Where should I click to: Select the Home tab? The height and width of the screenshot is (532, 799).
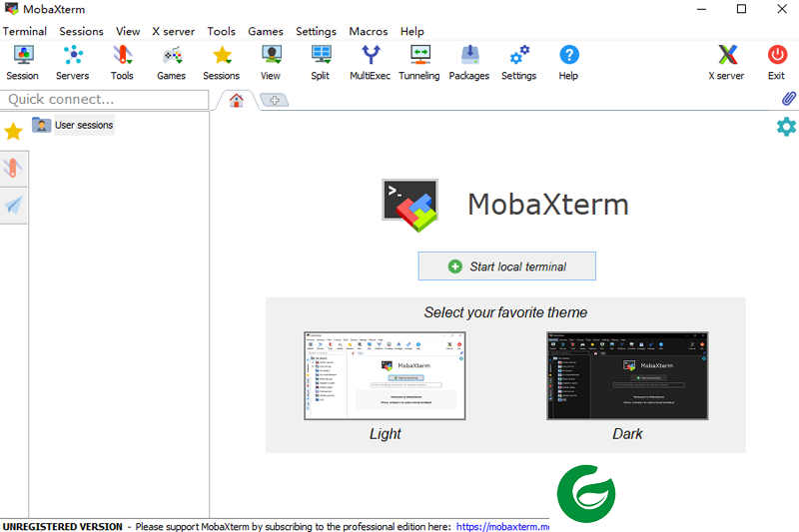(236, 100)
